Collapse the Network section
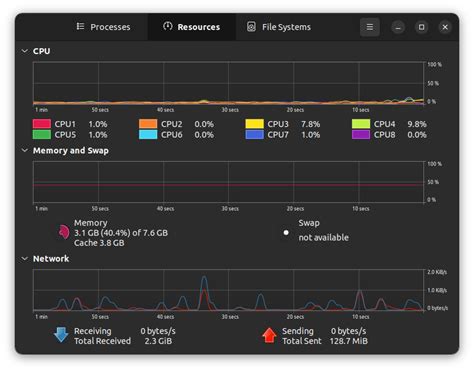Viewport: 474px width, 371px height. (x=24, y=259)
